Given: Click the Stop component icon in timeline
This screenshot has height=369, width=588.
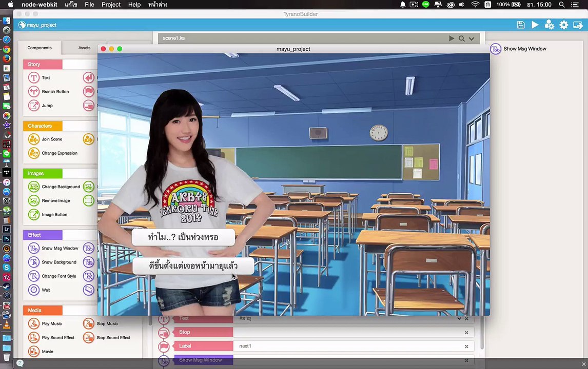Looking at the screenshot, I should (164, 332).
